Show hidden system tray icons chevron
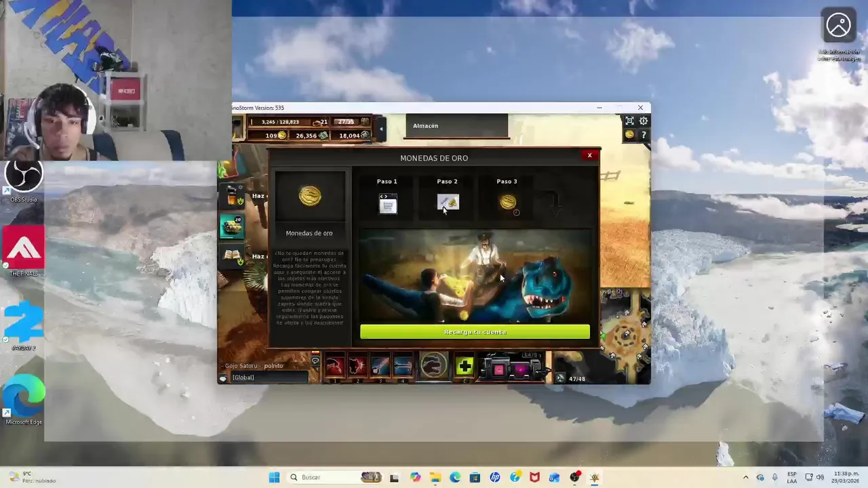868x488 pixels. pyautogui.click(x=746, y=477)
